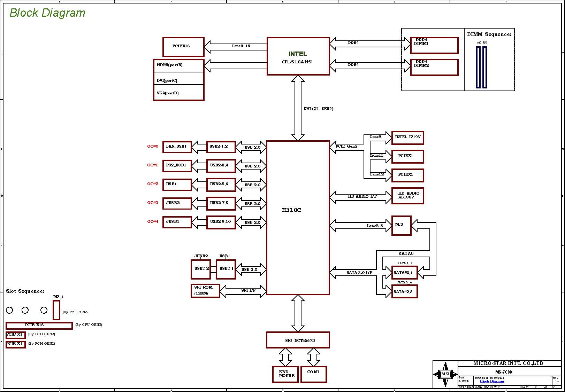Click the KBD MOUSE block
The image size is (565, 392).
(x=286, y=374)
